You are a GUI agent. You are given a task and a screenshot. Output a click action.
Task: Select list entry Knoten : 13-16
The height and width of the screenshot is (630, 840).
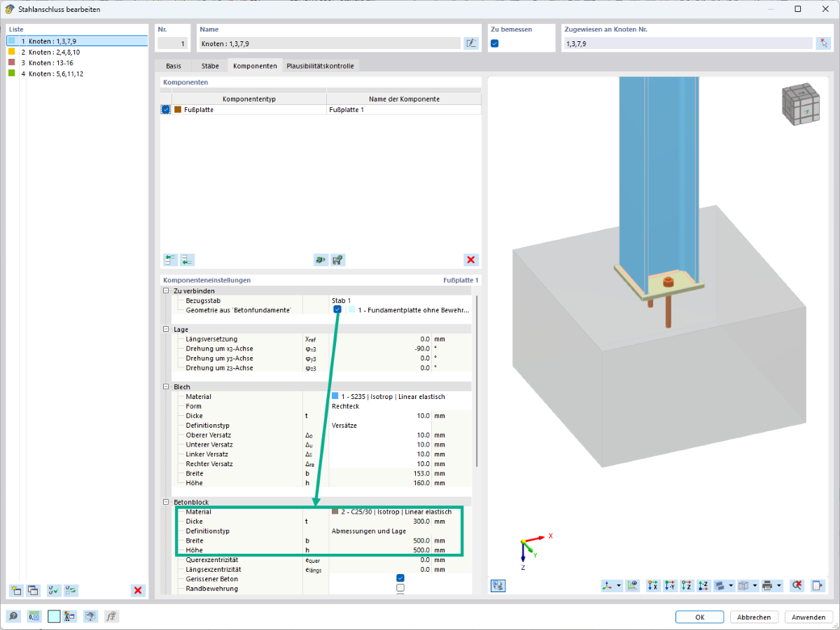(x=77, y=62)
